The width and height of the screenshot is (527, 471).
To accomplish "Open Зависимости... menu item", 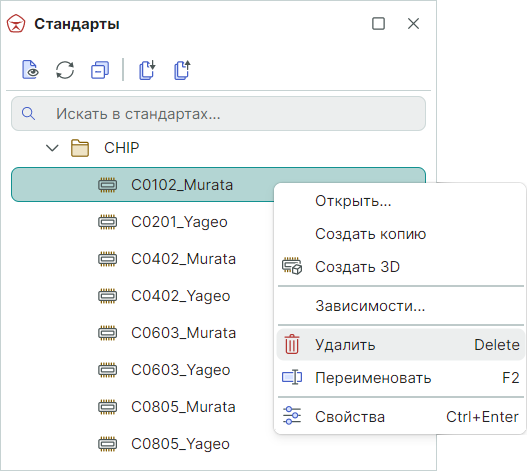I will point(400,306).
